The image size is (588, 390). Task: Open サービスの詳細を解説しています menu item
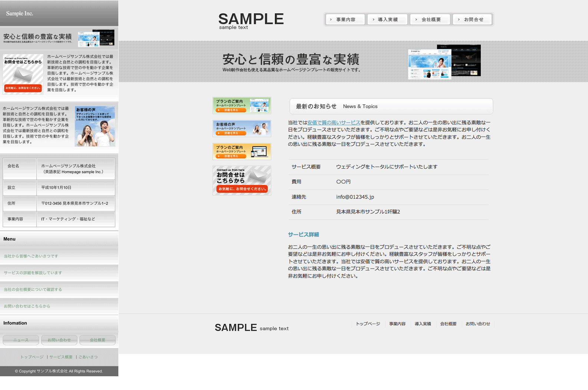coord(33,273)
